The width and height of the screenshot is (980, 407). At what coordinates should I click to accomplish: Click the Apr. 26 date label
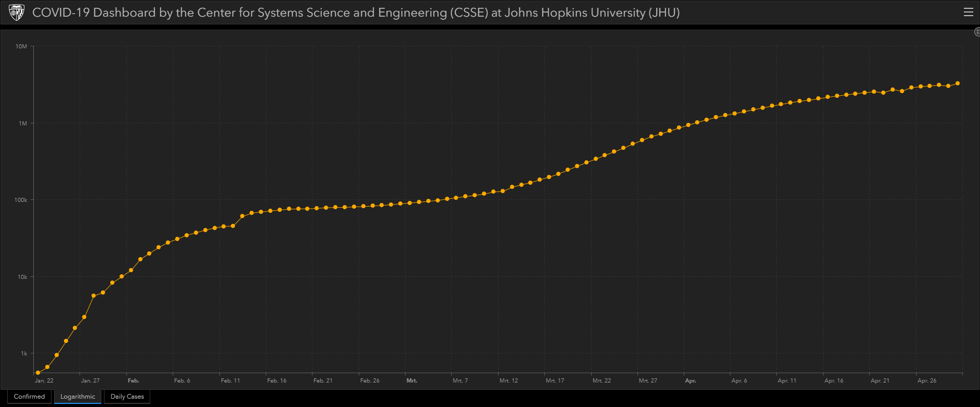coord(926,380)
